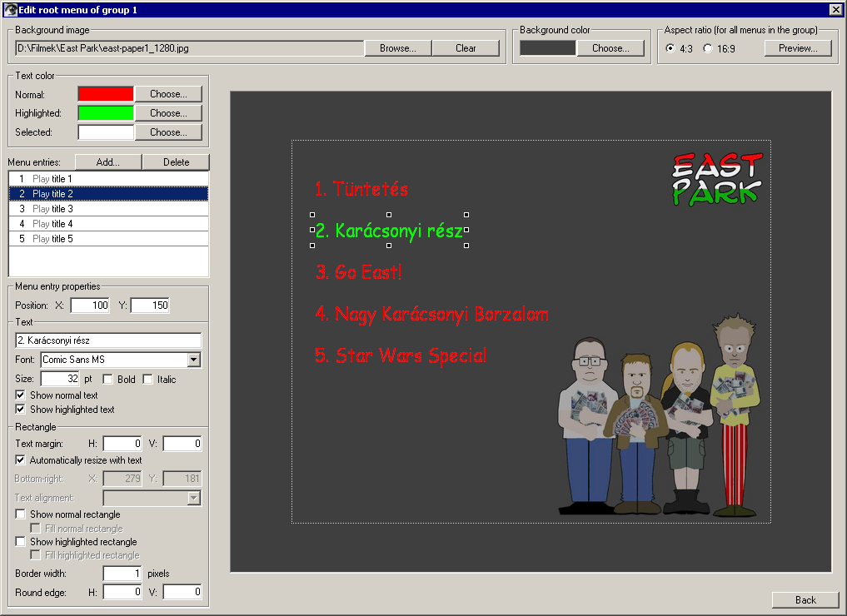Clear the background image
847x616 pixels.
[x=466, y=48]
